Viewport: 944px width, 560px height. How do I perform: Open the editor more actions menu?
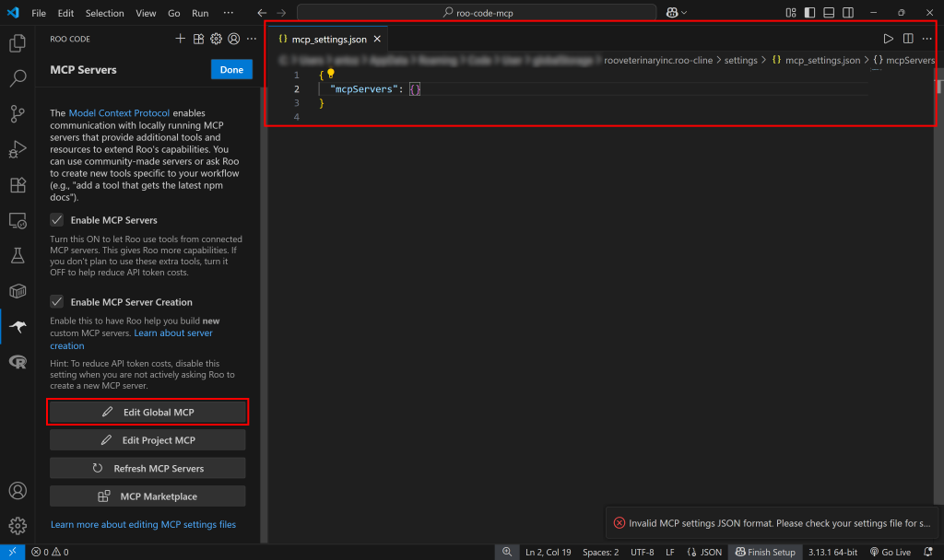pos(926,38)
